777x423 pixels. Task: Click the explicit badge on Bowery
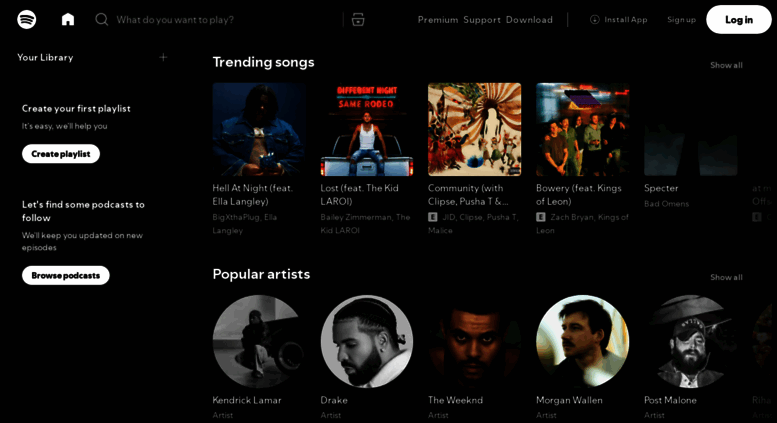(x=541, y=217)
